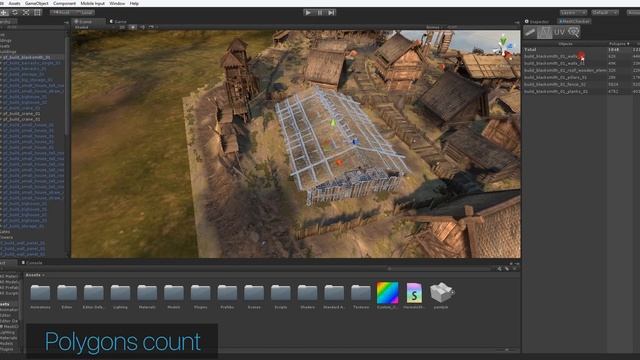Viewport: 640px width, 360px height.
Task: Open scene effects toggle dropdown
Action: (152, 27)
